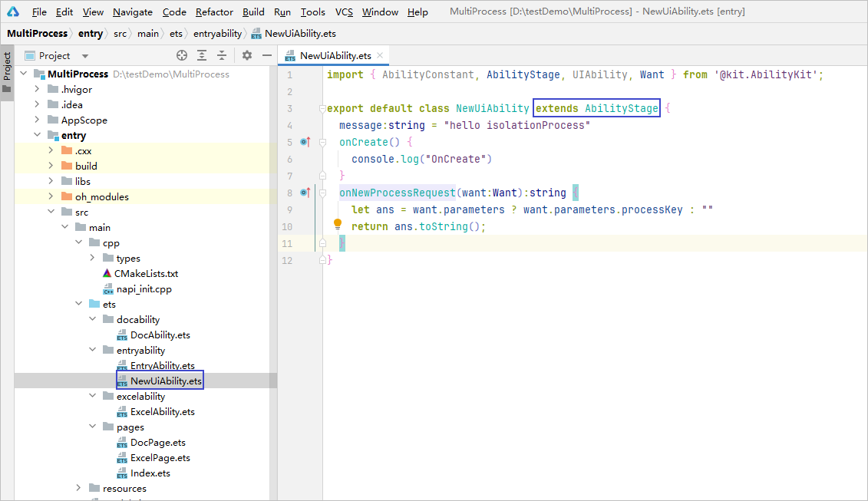868x501 pixels.
Task: Click the yellow lightbulb quick-fix icon
Action: (337, 224)
